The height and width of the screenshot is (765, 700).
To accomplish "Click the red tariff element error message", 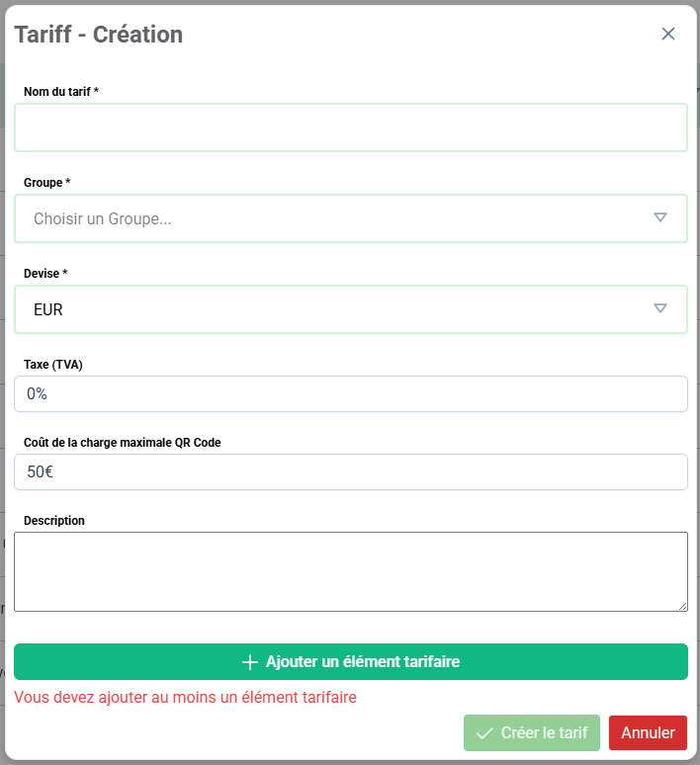I will click(x=185, y=697).
